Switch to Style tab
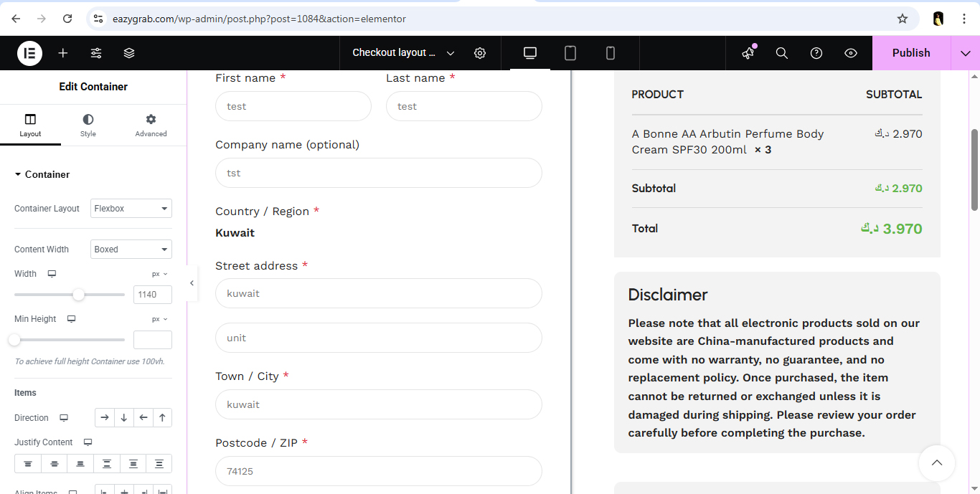Image resolution: width=980 pixels, height=494 pixels. pyautogui.click(x=88, y=125)
